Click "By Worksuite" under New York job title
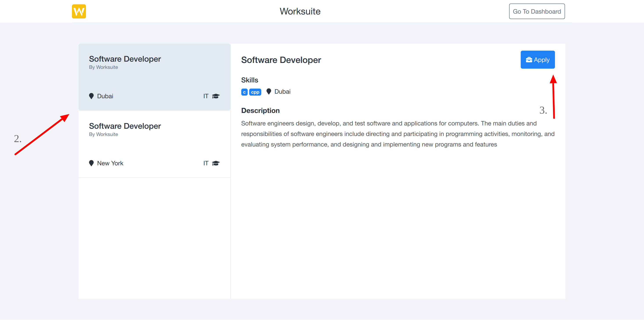644x321 pixels. (103, 134)
